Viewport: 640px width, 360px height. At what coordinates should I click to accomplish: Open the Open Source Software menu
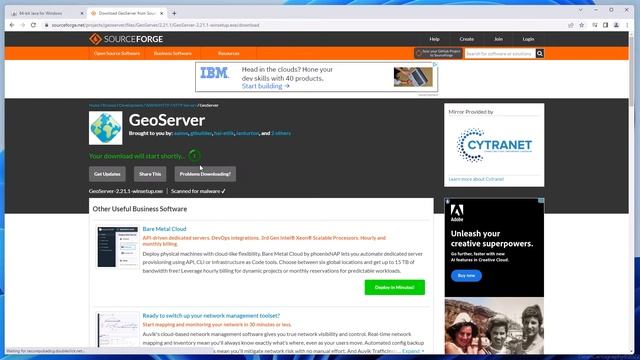click(117, 53)
